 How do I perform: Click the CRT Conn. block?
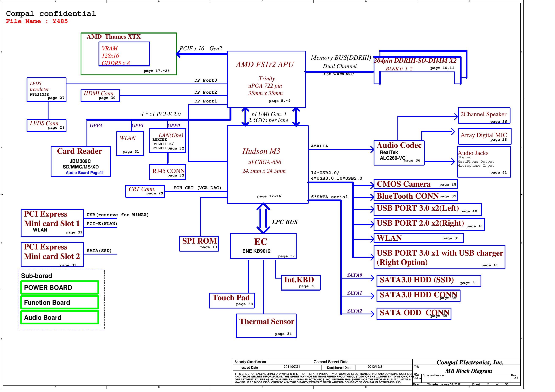coord(145,192)
